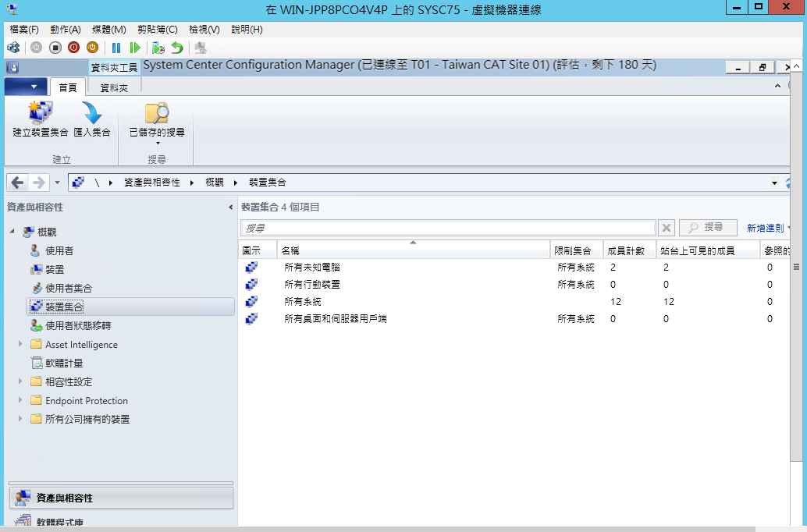This screenshot has width=807, height=532.
Task: Open the 說明(H) menu
Action: tap(247, 30)
